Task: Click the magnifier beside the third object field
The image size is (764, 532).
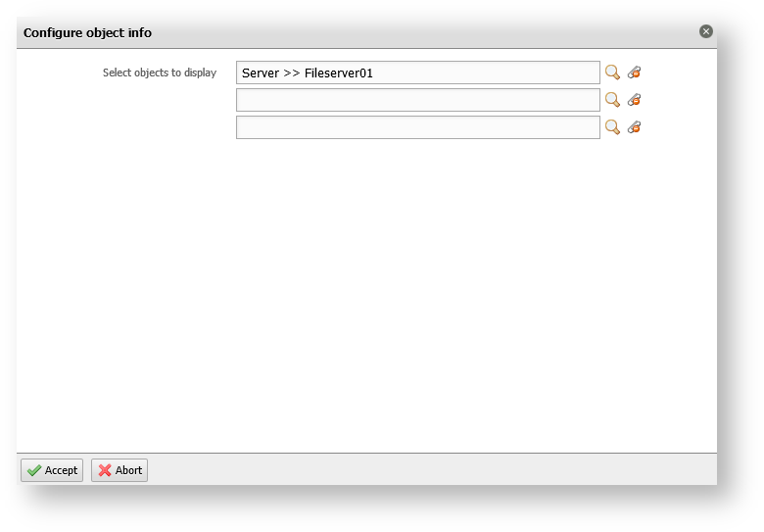Action: coord(612,127)
